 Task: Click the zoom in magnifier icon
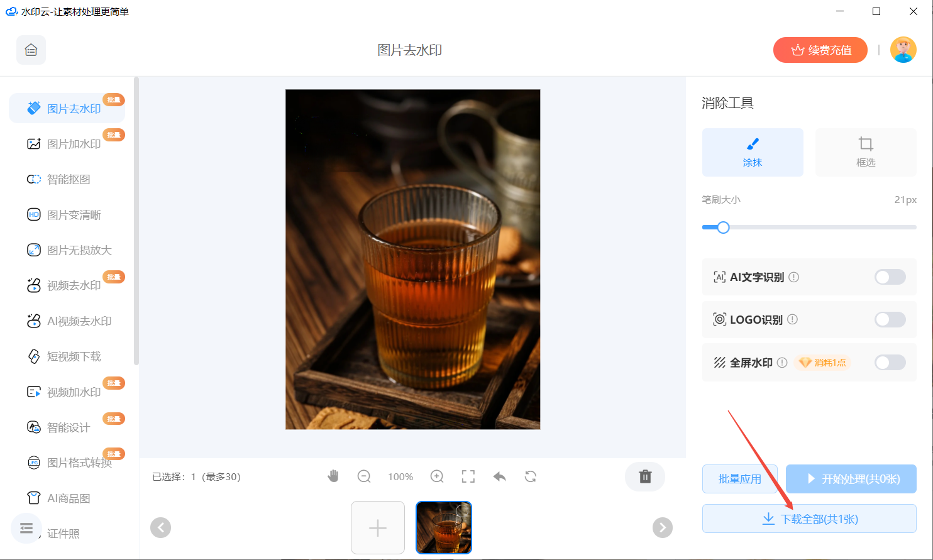(437, 476)
